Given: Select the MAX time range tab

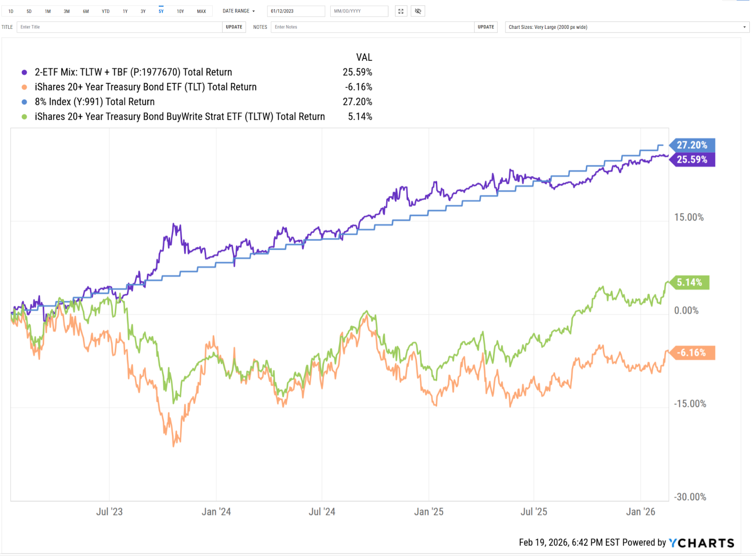Looking at the screenshot, I should coord(202,11).
